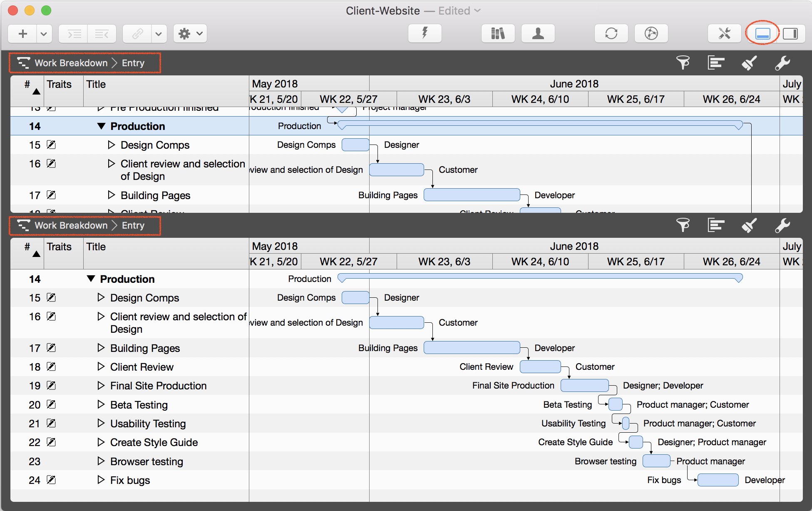This screenshot has width=812, height=511.
Task: Toggle the trait icon on row 19
Action: (x=51, y=386)
